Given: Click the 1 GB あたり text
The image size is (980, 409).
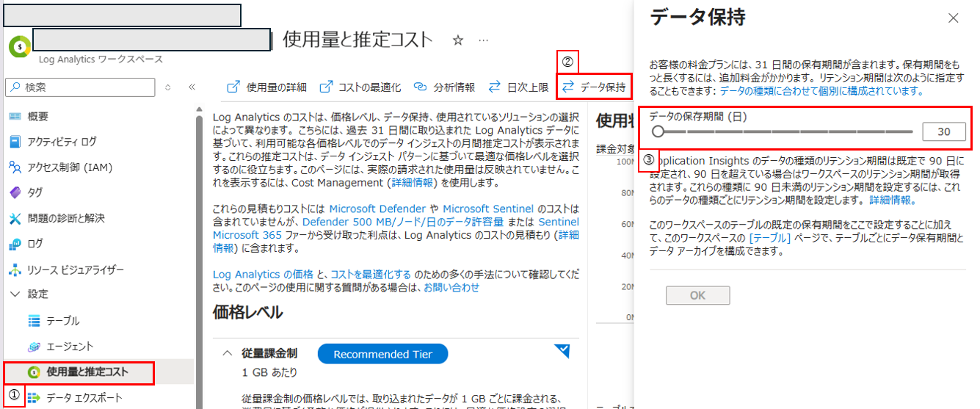Looking at the screenshot, I should tap(269, 373).
